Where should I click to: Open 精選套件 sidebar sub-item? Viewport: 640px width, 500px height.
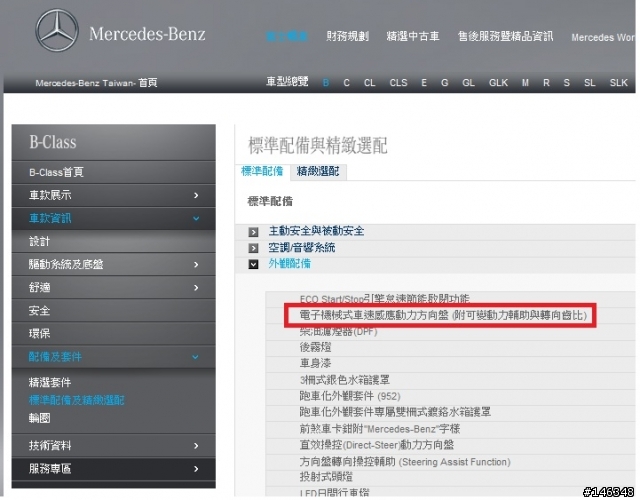[x=50, y=382]
